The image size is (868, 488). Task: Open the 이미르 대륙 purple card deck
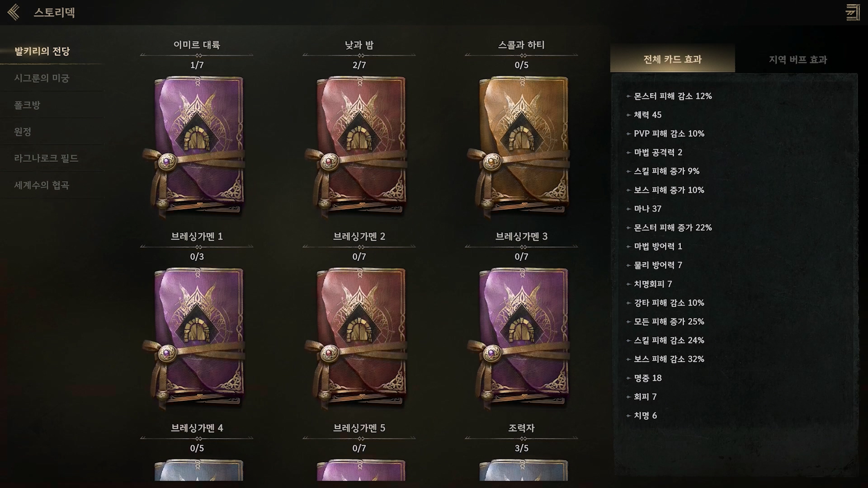(x=197, y=147)
